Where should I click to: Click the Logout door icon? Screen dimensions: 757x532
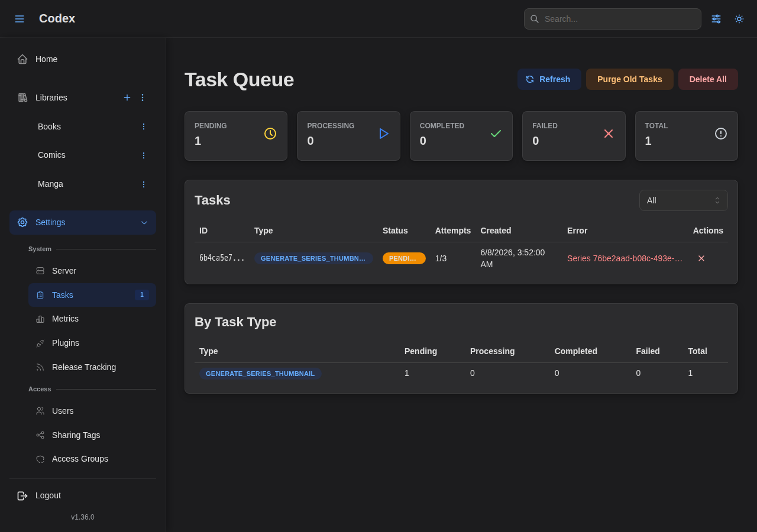coord(22,495)
